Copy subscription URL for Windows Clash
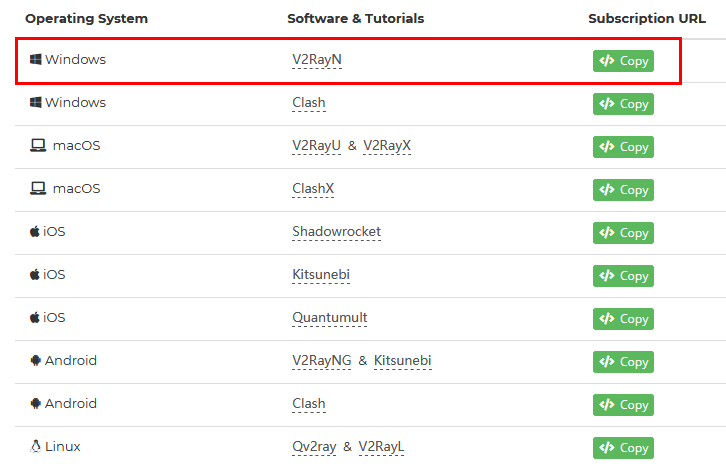 click(623, 104)
